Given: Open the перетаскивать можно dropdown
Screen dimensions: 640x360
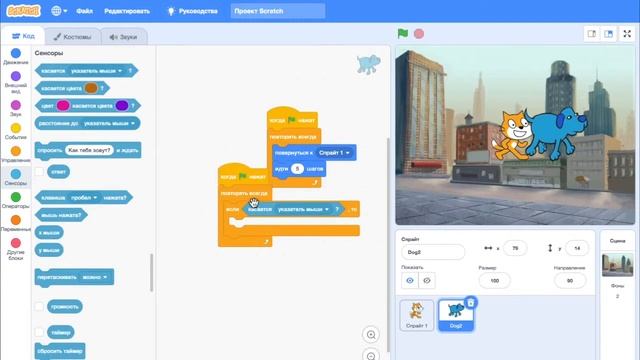Looking at the screenshot, I should tap(95, 277).
